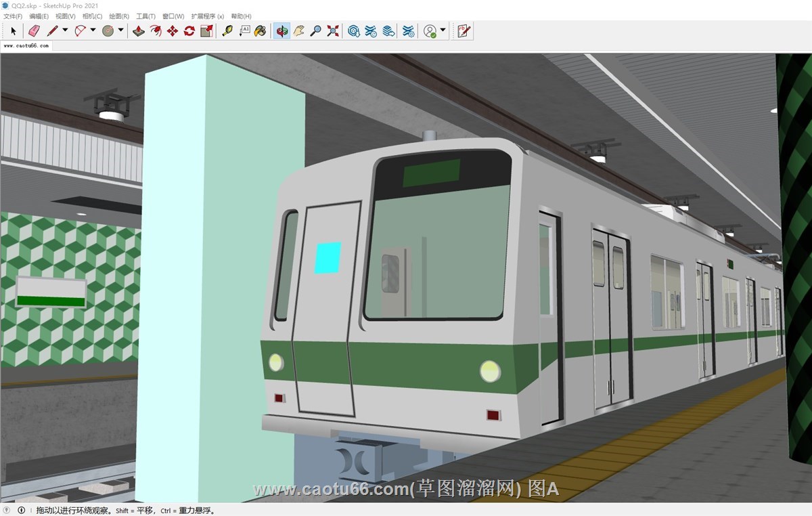Click the cyan square on train front
This screenshot has height=516, width=812.
[x=328, y=258]
